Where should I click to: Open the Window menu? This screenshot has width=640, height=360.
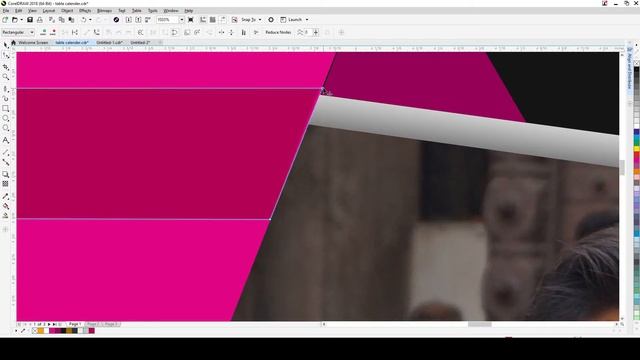tap(171, 11)
